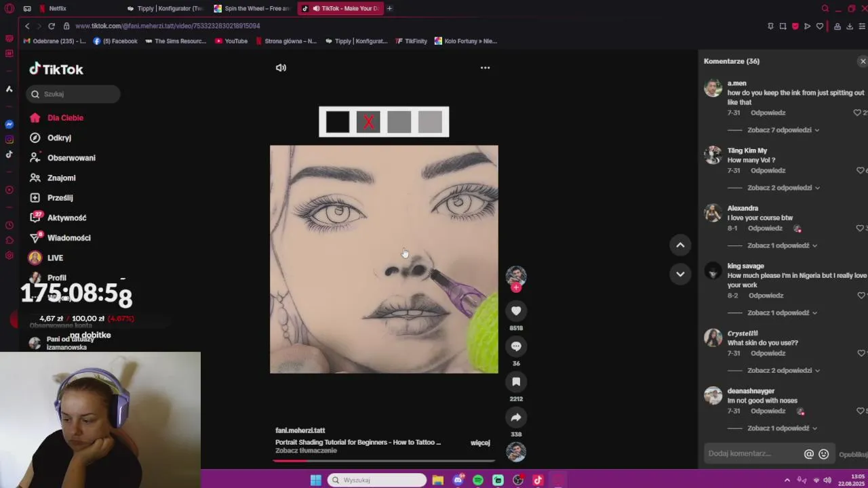
Task: Select Dla Ciebie in the sidebar
Action: pos(65,118)
